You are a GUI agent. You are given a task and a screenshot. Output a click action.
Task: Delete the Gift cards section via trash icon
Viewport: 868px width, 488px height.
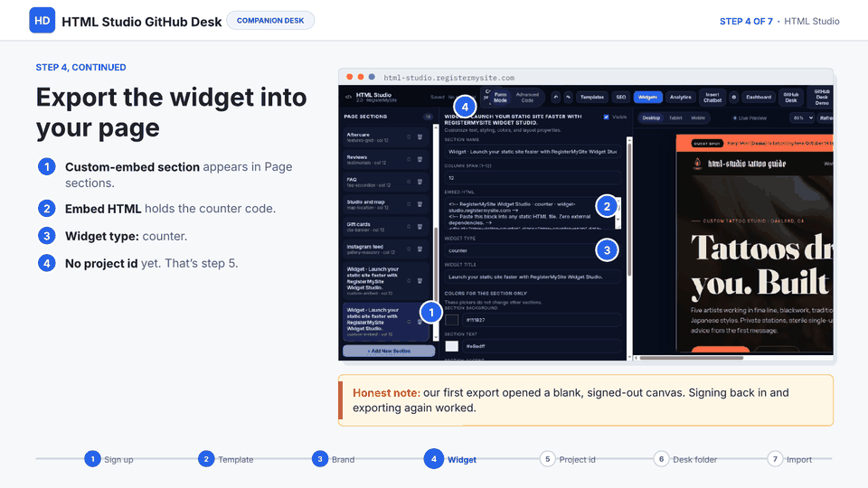420,226
